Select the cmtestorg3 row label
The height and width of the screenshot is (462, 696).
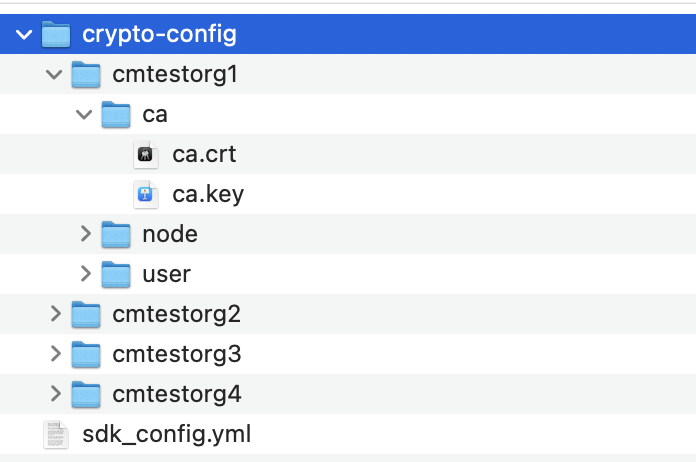[176, 354]
